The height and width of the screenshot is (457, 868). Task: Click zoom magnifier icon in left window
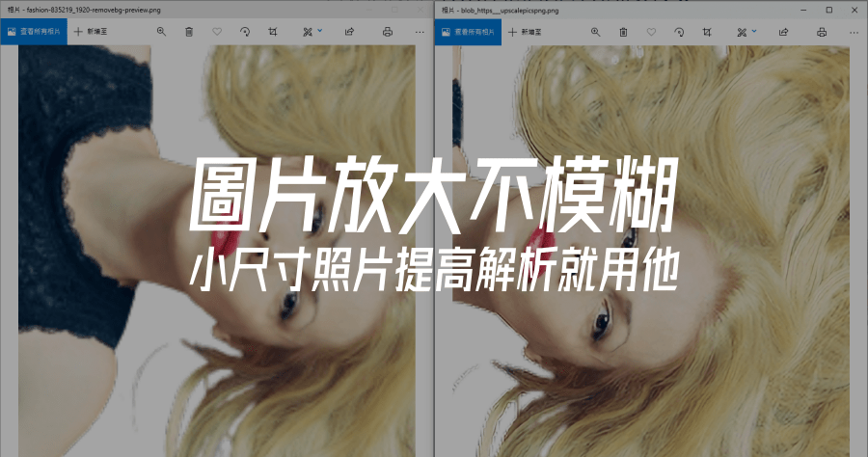pos(161,32)
